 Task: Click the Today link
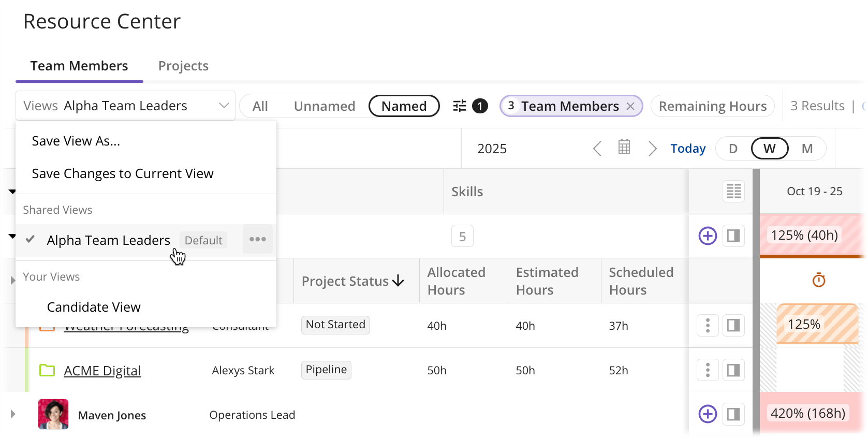[688, 149]
